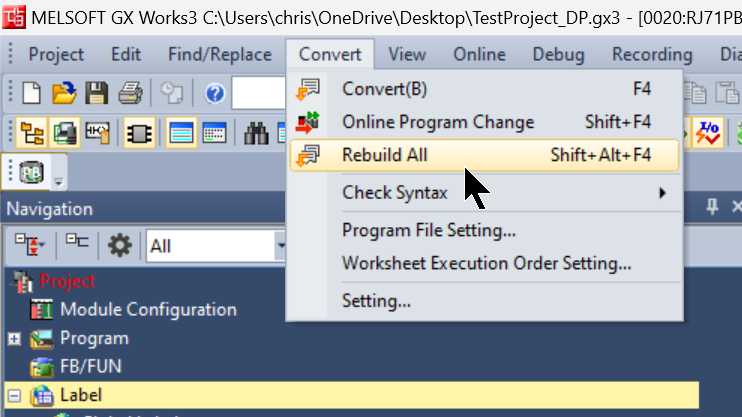Image resolution: width=742 pixels, height=417 pixels.
Task: Click the Print icon
Action: coord(130,93)
